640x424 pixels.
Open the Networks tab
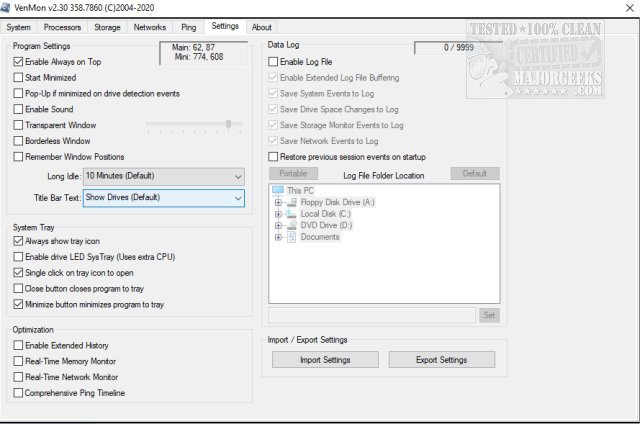point(150,27)
